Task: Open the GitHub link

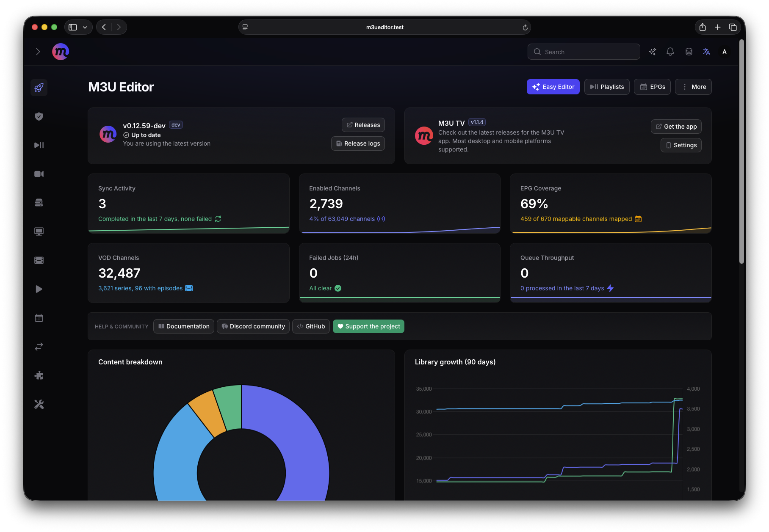Action: tap(311, 326)
